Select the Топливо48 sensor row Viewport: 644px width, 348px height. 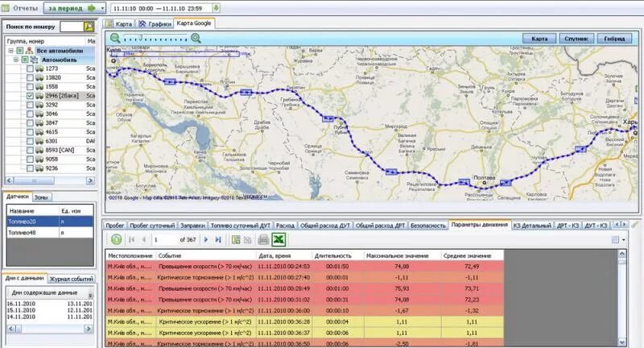[x=50, y=233]
